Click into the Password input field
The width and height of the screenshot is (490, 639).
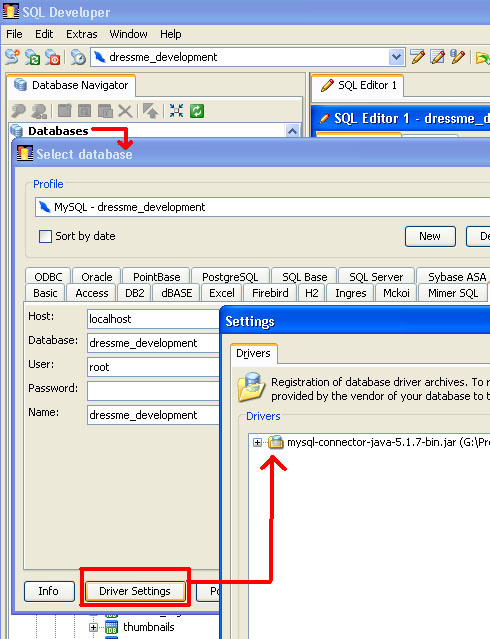coord(153,391)
